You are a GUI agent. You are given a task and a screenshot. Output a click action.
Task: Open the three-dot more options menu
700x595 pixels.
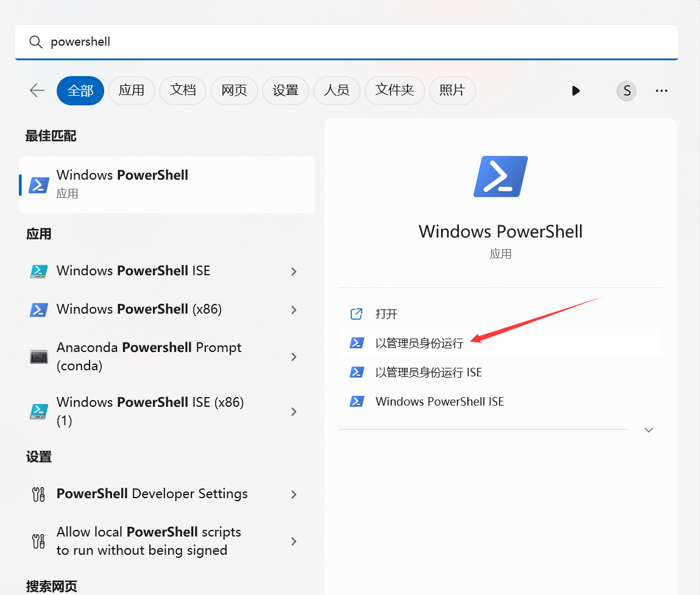(662, 91)
